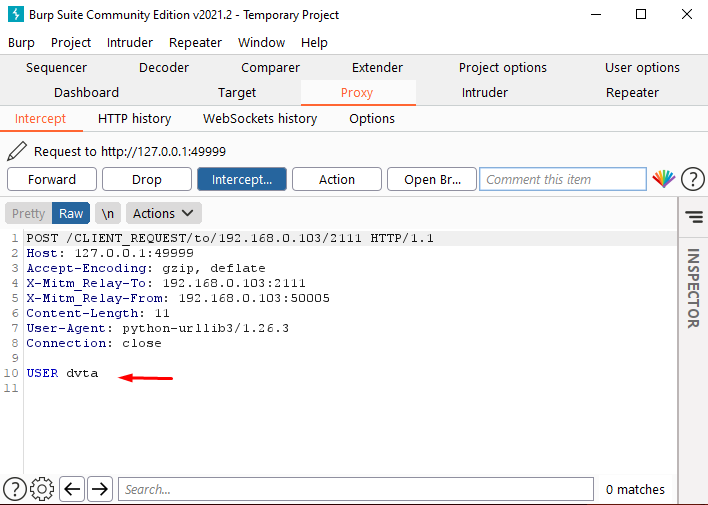708x505 pixels.
Task: Open the Help menu
Action: pyautogui.click(x=314, y=42)
